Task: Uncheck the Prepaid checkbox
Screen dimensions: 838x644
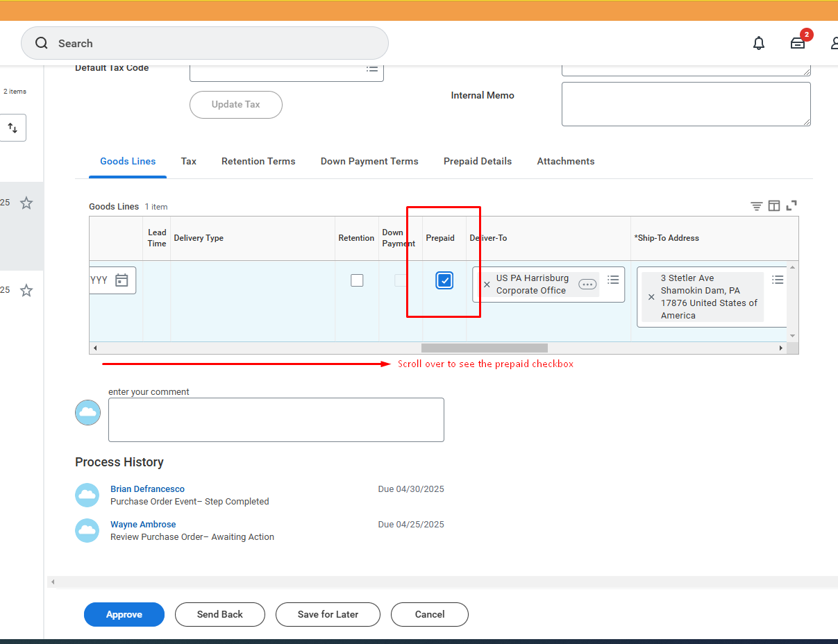Action: 444,280
